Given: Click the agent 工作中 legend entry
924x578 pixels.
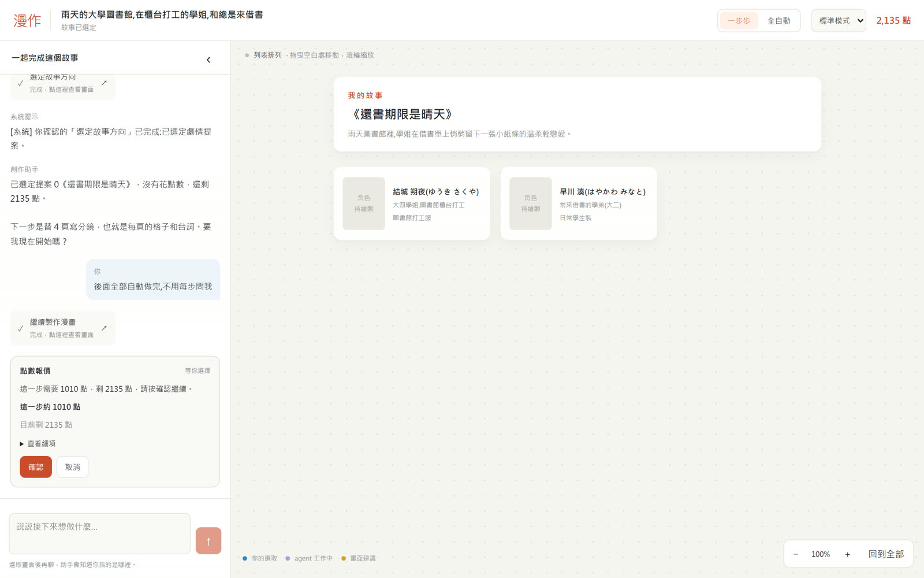Looking at the screenshot, I should point(309,558).
